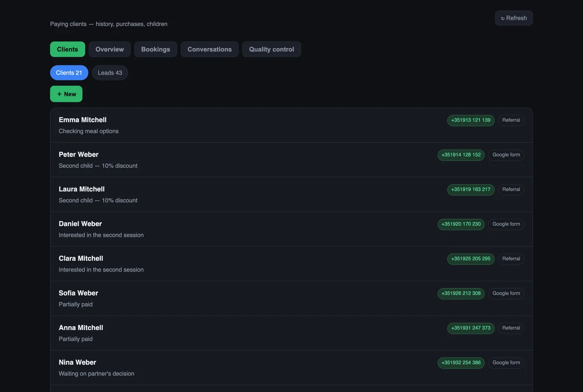Click Google form tag on Peter Weber's row
This screenshot has width=583, height=392.
click(506, 155)
